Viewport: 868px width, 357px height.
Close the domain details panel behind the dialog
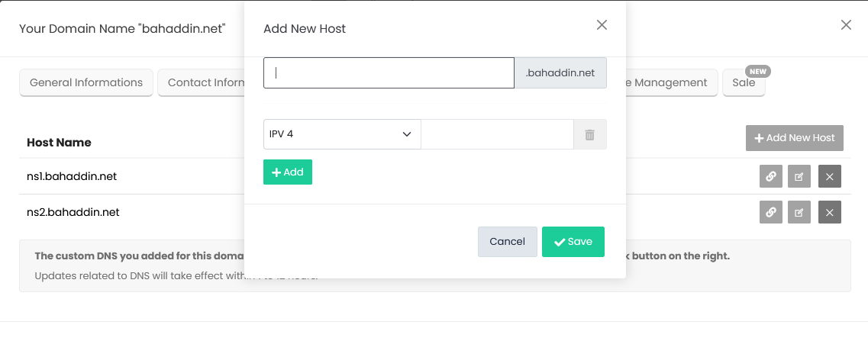tap(846, 25)
